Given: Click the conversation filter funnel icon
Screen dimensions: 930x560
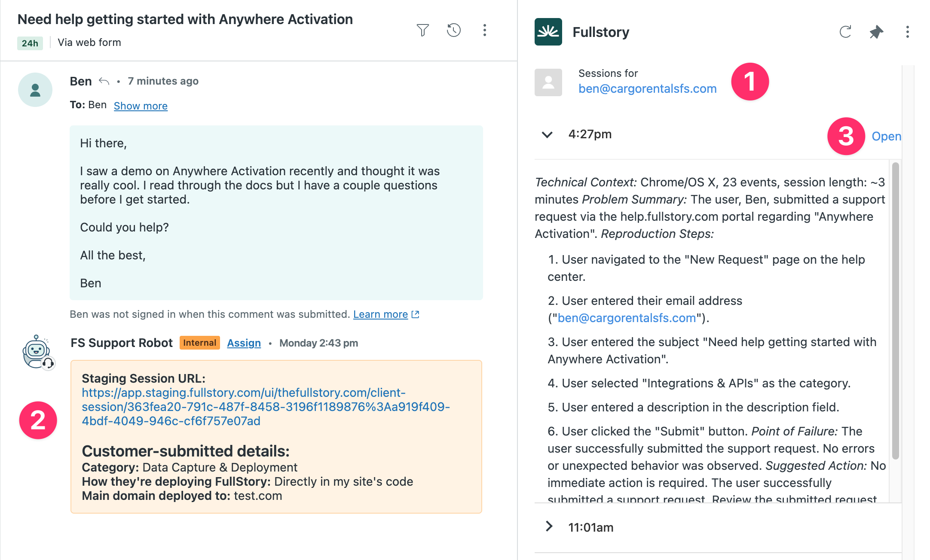Looking at the screenshot, I should 422,30.
